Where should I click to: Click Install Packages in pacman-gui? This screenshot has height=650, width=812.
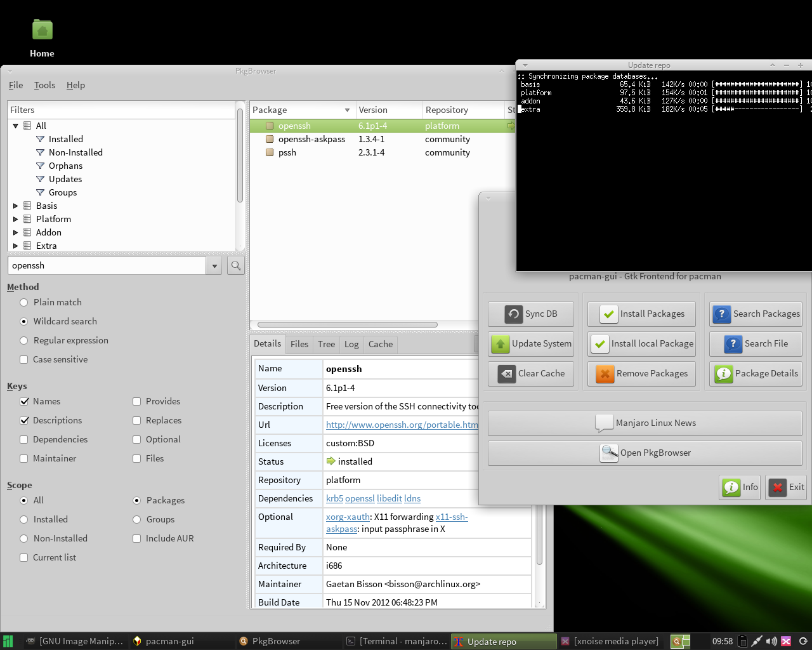pos(641,314)
